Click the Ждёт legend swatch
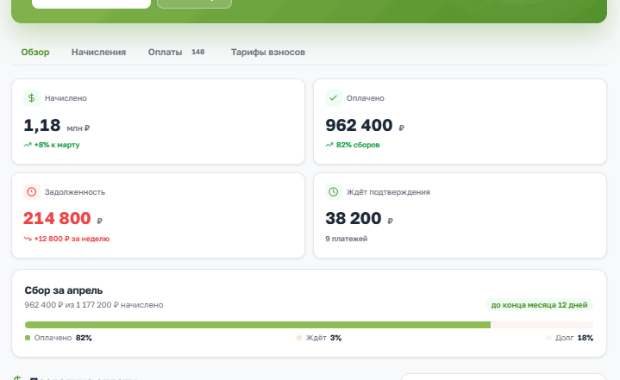Image resolution: width=620 pixels, height=380 pixels. click(x=299, y=338)
